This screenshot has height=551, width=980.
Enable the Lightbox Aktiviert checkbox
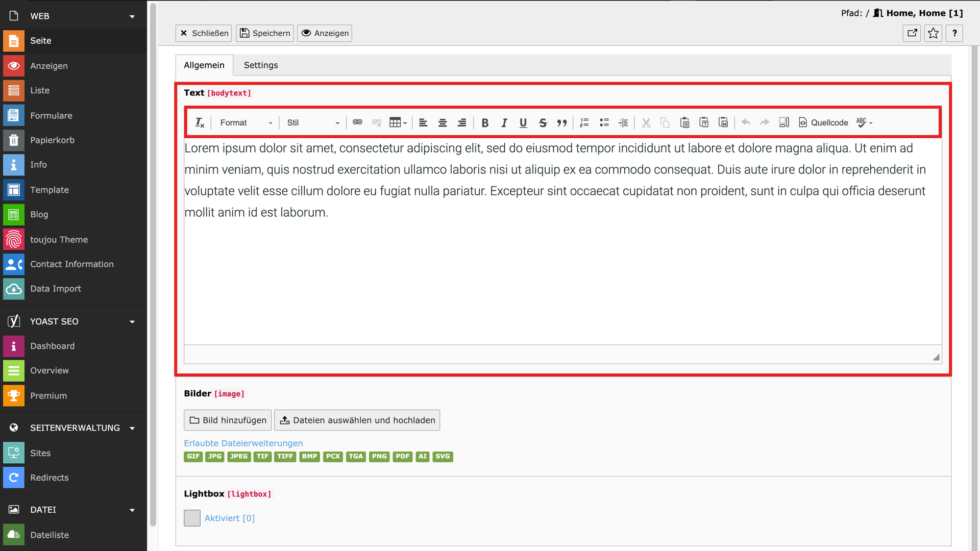pos(192,518)
